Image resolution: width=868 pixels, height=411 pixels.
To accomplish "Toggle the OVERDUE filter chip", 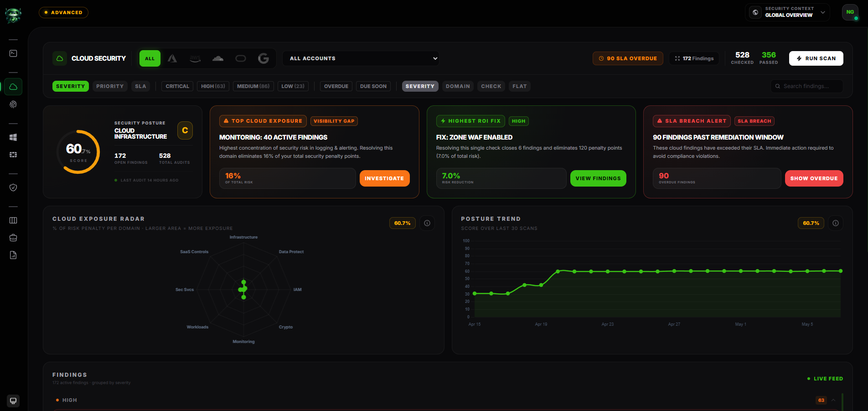I will 336,86.
